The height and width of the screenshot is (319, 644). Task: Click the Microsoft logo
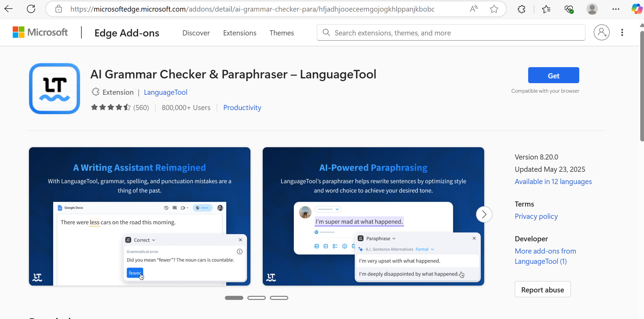[x=40, y=32]
